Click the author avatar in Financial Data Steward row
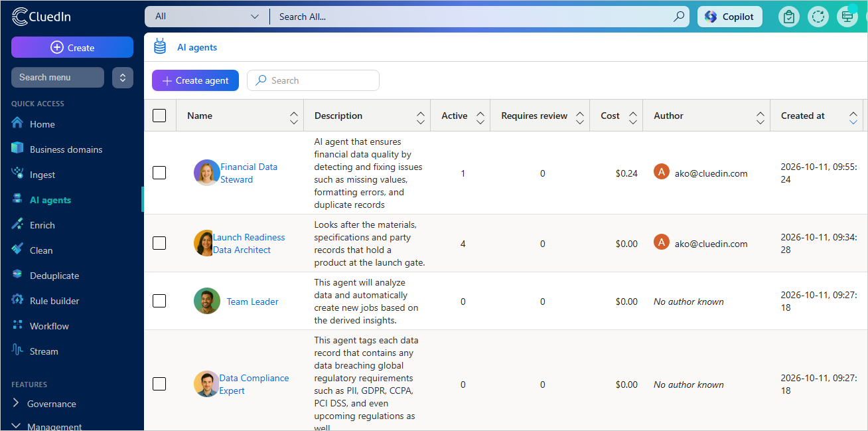The width and height of the screenshot is (868, 431). tap(662, 172)
